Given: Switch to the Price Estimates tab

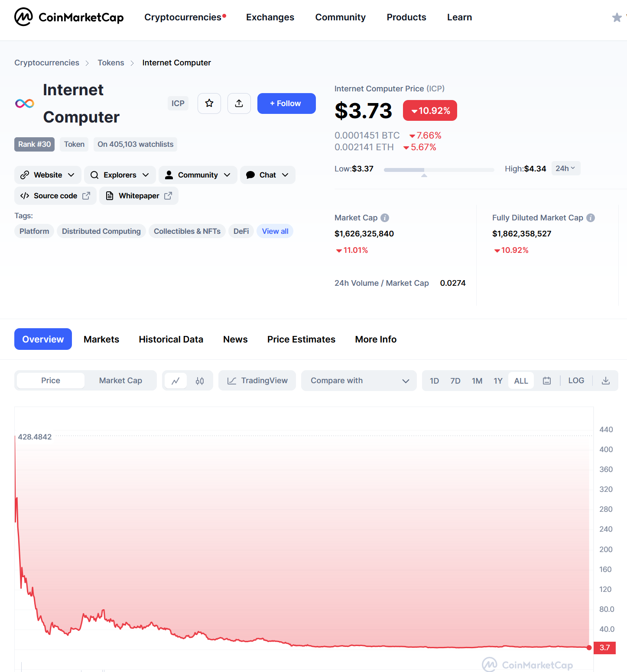Looking at the screenshot, I should pyautogui.click(x=301, y=339).
